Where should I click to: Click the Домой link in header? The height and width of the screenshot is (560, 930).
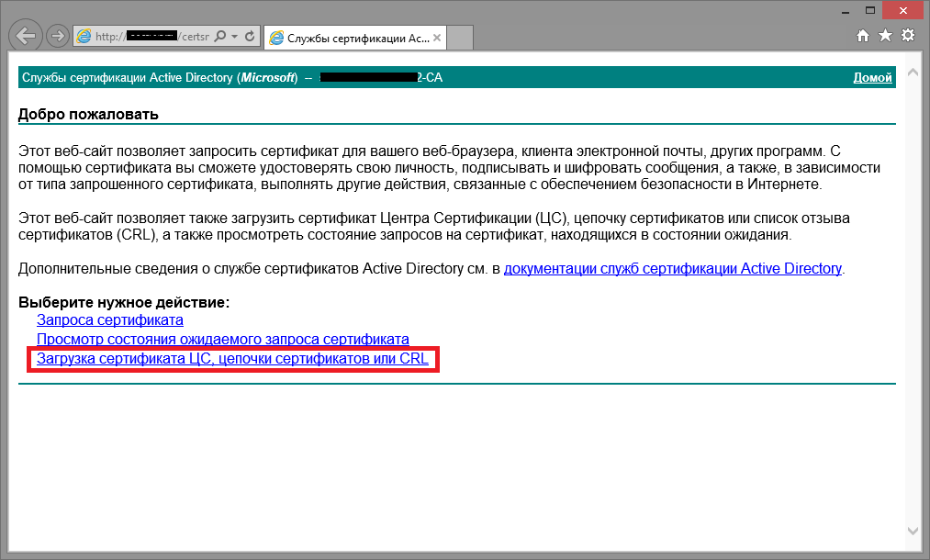(x=872, y=78)
